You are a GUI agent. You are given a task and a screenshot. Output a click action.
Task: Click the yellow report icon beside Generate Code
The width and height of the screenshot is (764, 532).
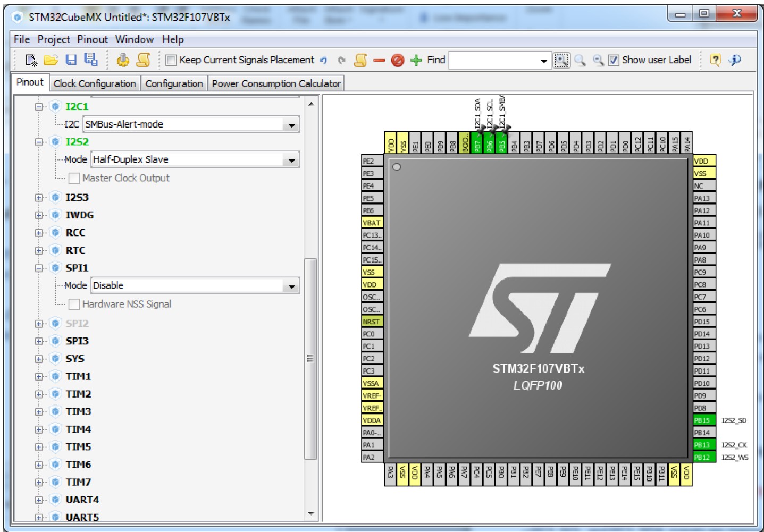(x=144, y=60)
